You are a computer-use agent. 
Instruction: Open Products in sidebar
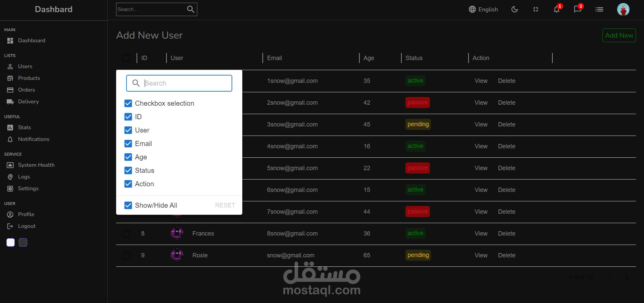click(29, 78)
